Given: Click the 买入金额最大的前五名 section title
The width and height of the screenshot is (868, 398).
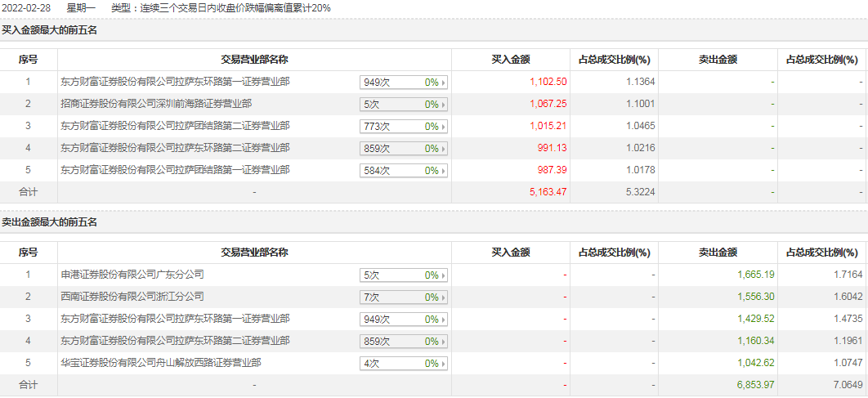Looking at the screenshot, I should coord(50,30).
